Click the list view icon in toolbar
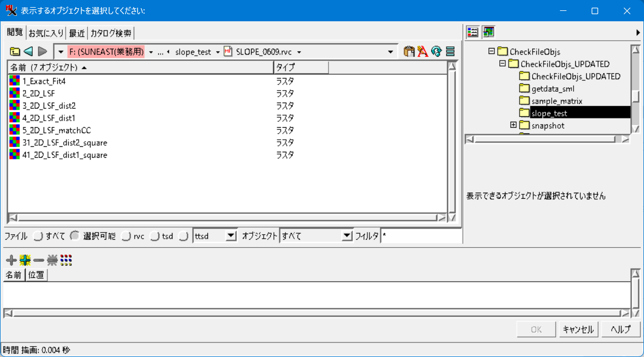644x357 pixels. coord(450,51)
